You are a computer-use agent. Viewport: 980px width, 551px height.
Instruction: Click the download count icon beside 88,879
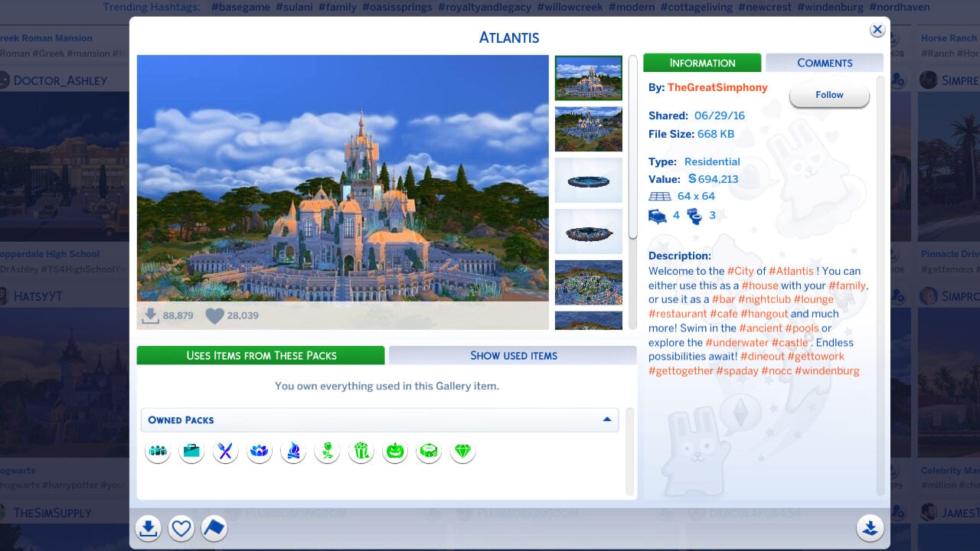click(x=151, y=315)
